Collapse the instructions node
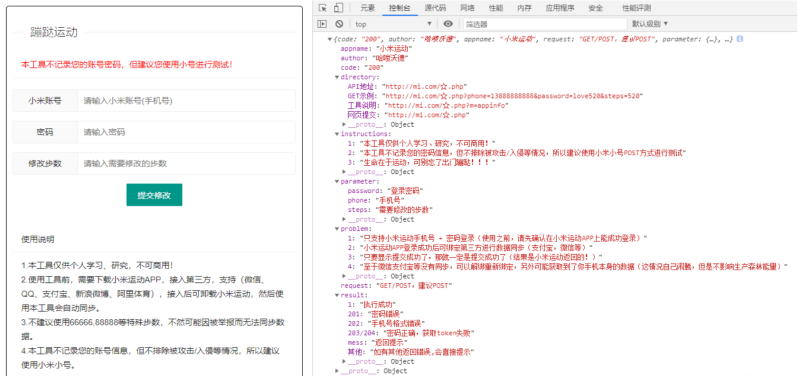This screenshot has width=800, height=376. point(337,134)
